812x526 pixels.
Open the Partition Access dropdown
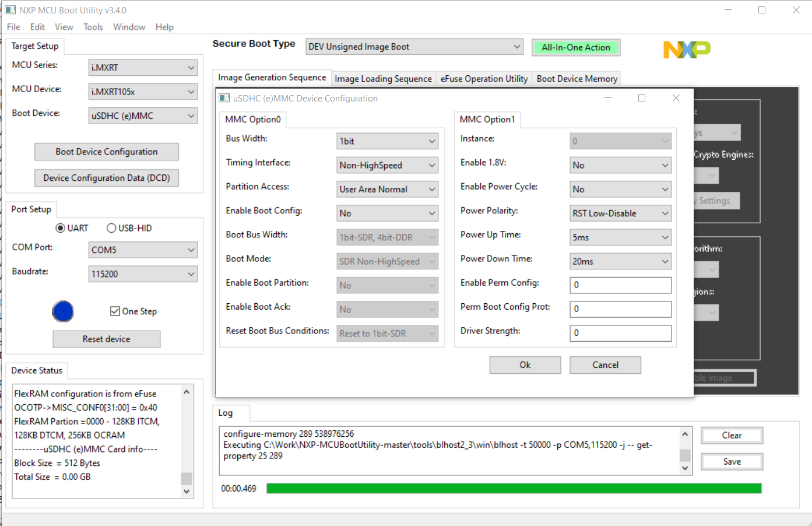(388, 189)
